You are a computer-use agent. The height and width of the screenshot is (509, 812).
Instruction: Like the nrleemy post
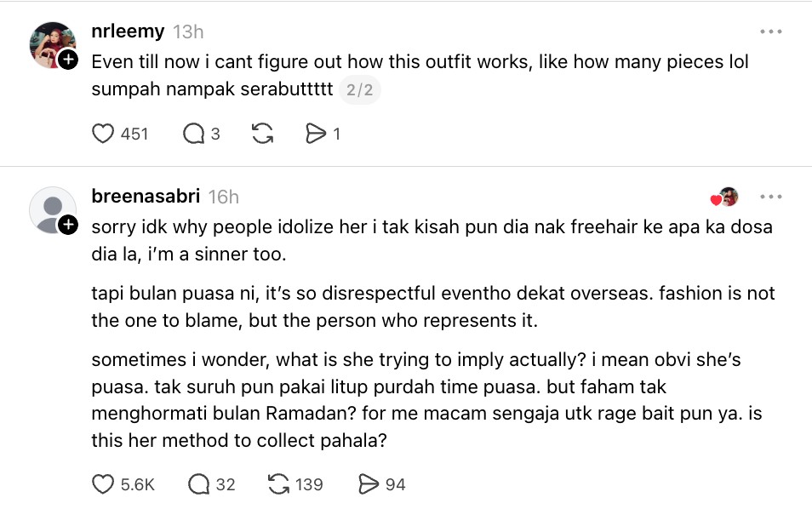click(103, 134)
